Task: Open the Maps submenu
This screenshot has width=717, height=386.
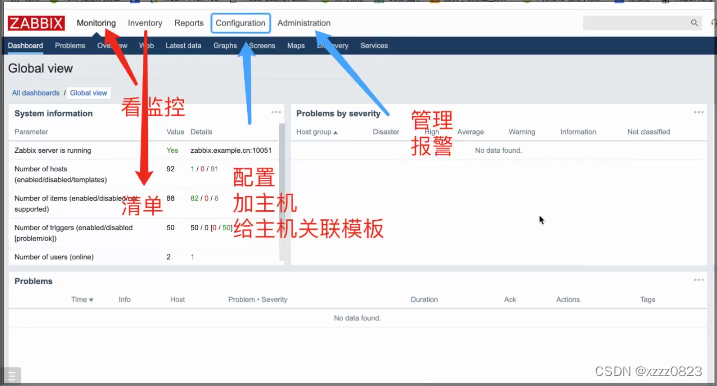Action: (x=296, y=45)
